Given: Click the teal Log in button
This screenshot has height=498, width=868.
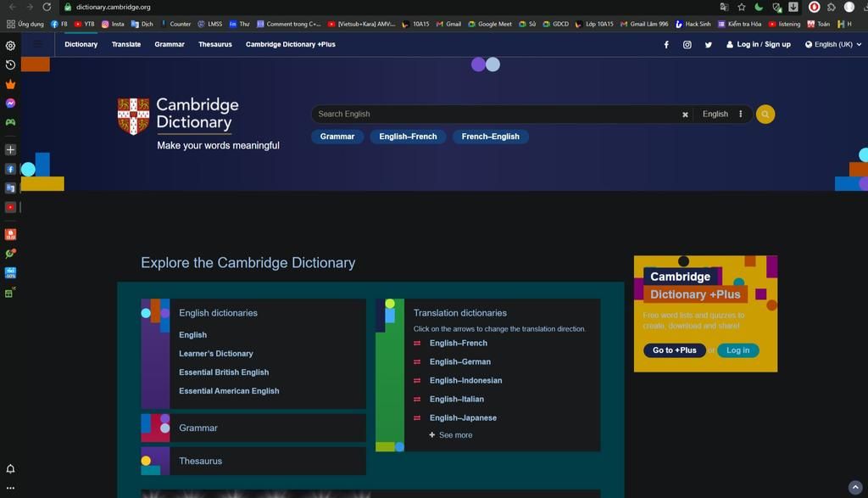Looking at the screenshot, I should (738, 350).
